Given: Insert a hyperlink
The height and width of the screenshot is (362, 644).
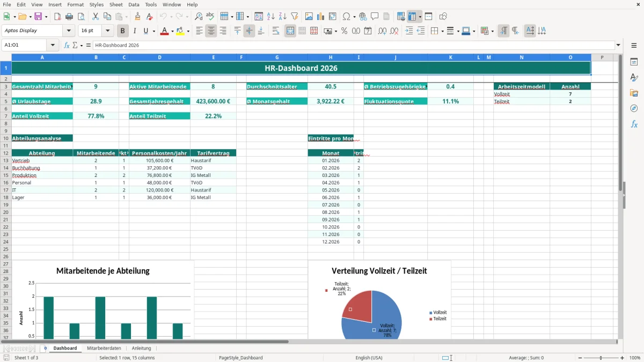Looking at the screenshot, I should (363, 17).
